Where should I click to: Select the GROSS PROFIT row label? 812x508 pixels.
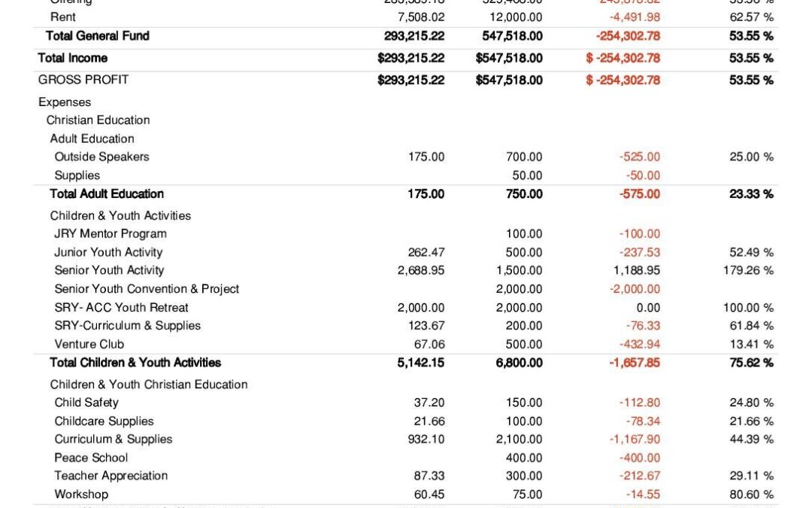pyautogui.click(x=83, y=80)
